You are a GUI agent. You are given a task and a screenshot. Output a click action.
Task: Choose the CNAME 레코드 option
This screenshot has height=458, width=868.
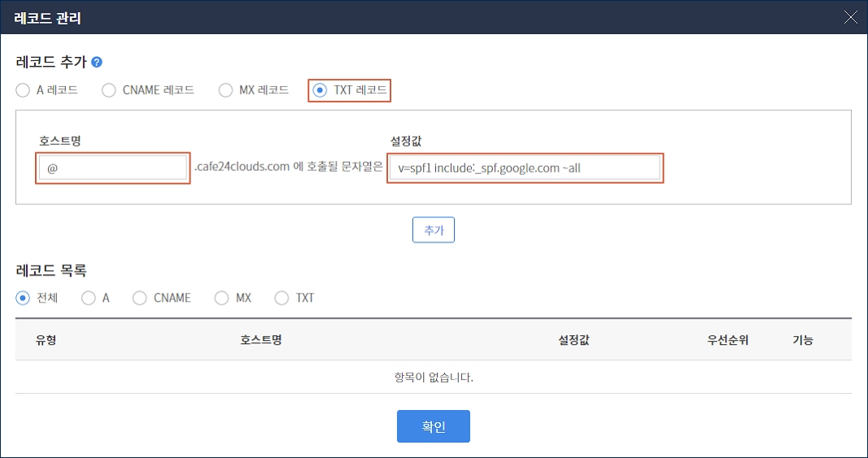tap(109, 90)
